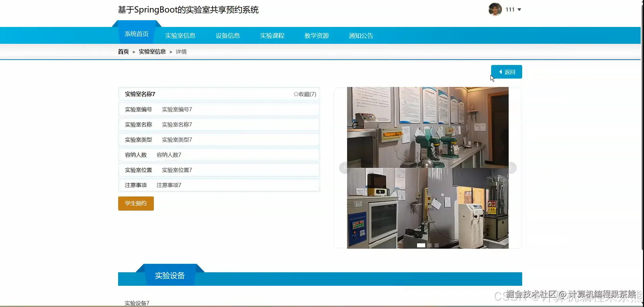Select the first carousel pagination dot
Screen dimensions: 644x307
[421, 245]
